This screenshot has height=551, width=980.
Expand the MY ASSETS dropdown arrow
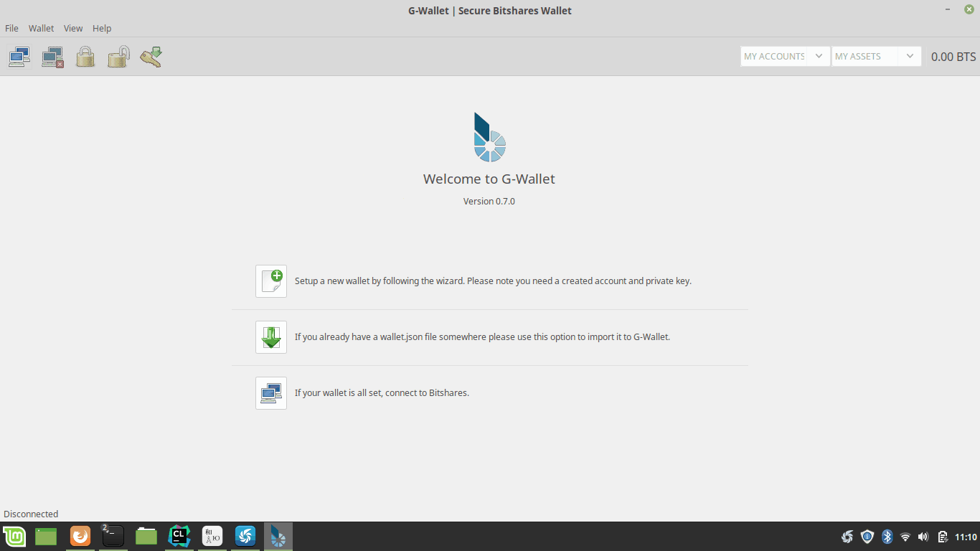(x=910, y=56)
